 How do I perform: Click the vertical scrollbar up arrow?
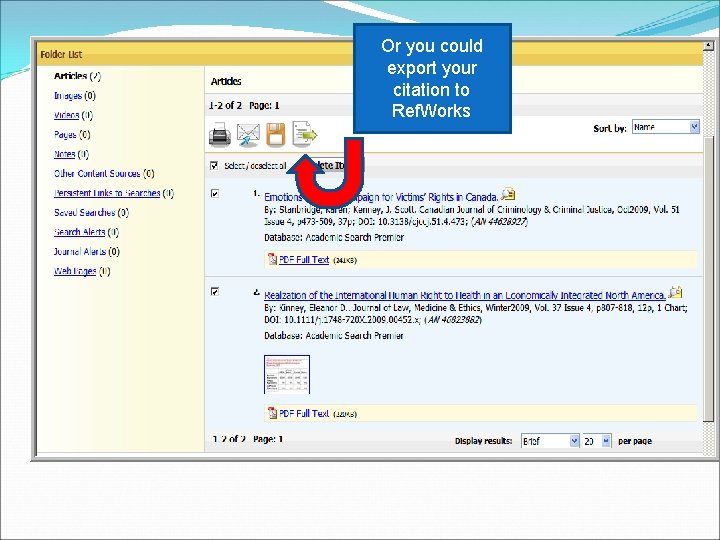pyautogui.click(x=709, y=45)
